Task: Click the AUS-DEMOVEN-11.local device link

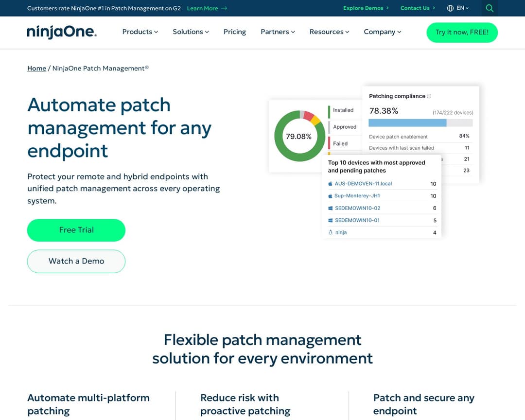Action: tap(363, 184)
